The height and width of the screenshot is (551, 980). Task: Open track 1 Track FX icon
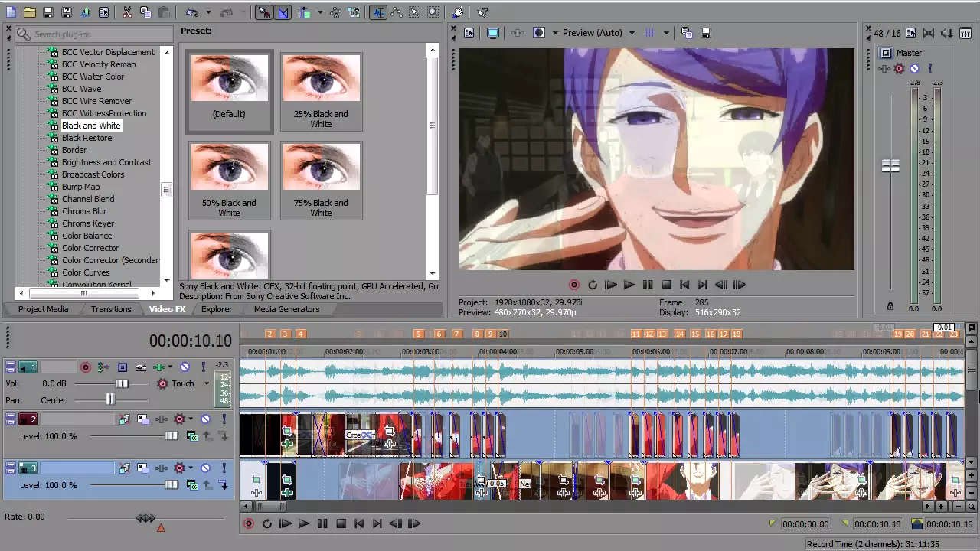[x=159, y=367]
